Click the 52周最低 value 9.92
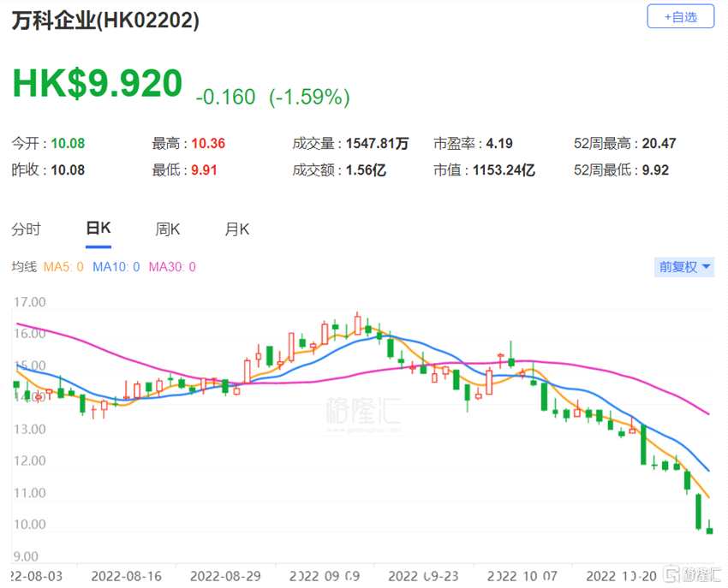 coord(655,170)
